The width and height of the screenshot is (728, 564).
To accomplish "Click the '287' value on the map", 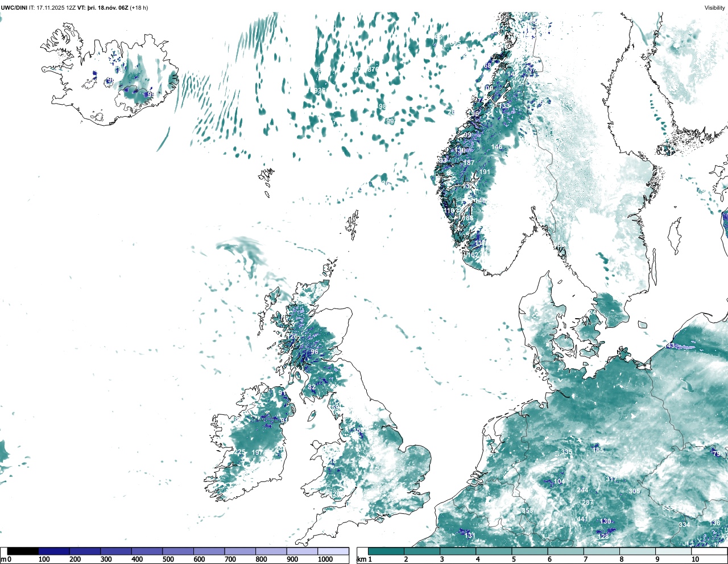I will click(x=588, y=503).
